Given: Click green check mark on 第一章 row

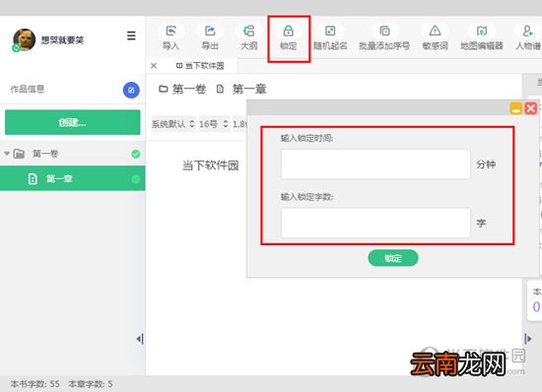Looking at the screenshot, I should click(x=136, y=178).
